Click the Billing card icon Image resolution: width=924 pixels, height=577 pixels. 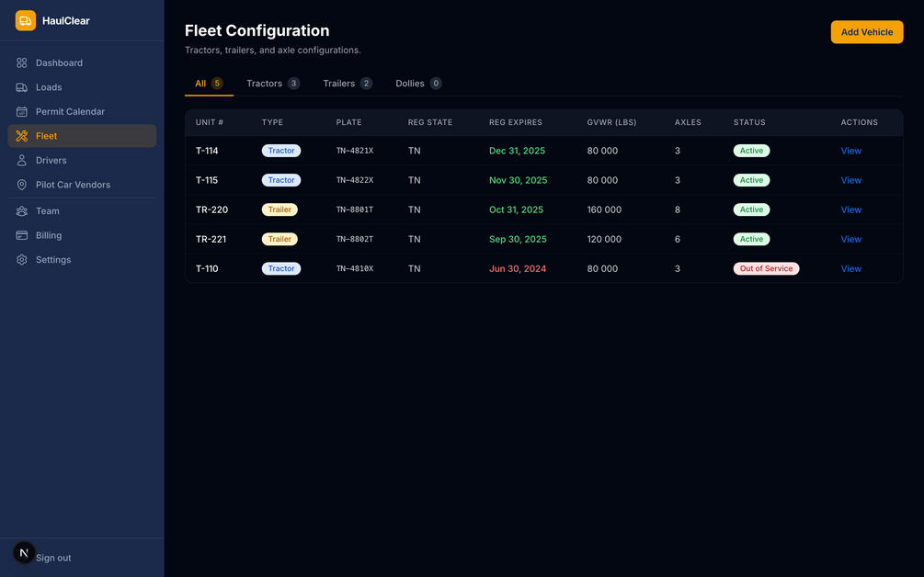[x=22, y=235]
